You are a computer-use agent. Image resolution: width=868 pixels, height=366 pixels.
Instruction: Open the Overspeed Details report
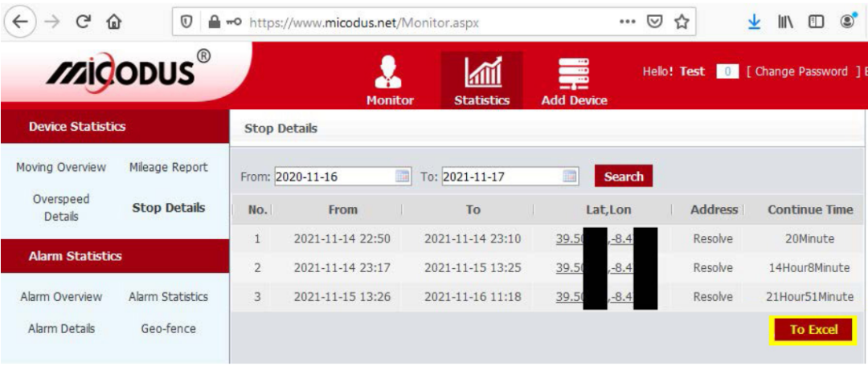point(61,207)
